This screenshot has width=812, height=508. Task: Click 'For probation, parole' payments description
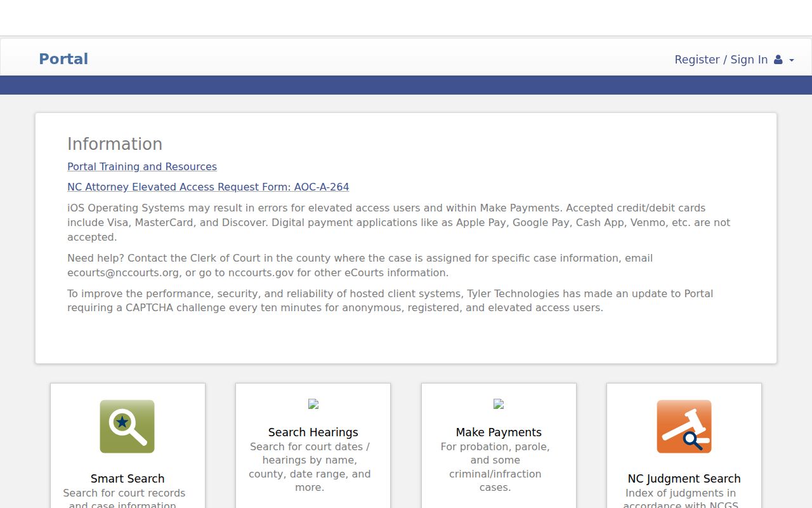tap(495, 467)
